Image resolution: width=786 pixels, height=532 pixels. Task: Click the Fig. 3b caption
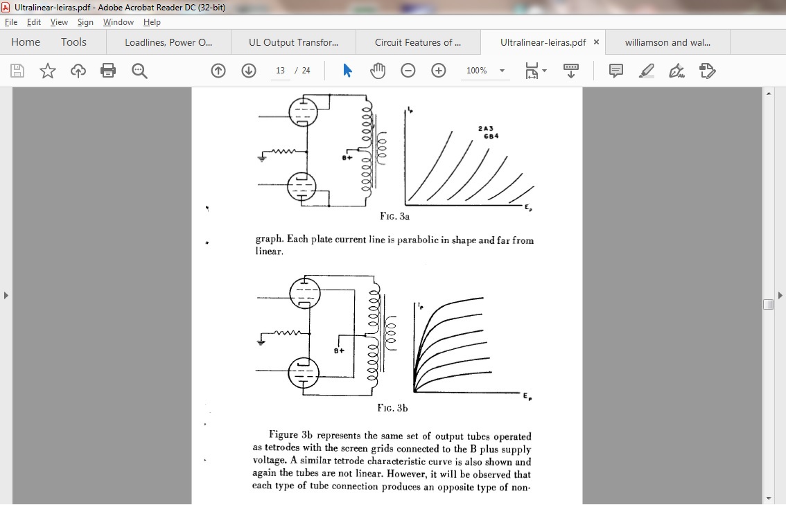[392, 408]
